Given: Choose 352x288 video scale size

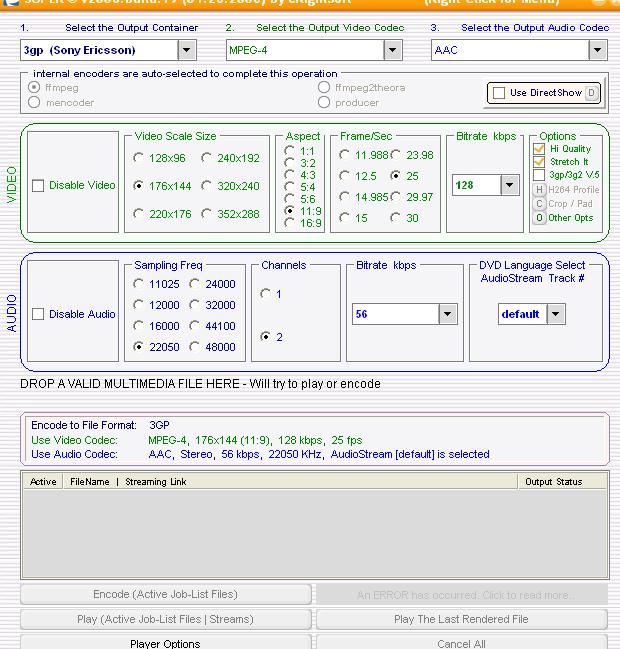Looking at the screenshot, I should click(206, 214).
